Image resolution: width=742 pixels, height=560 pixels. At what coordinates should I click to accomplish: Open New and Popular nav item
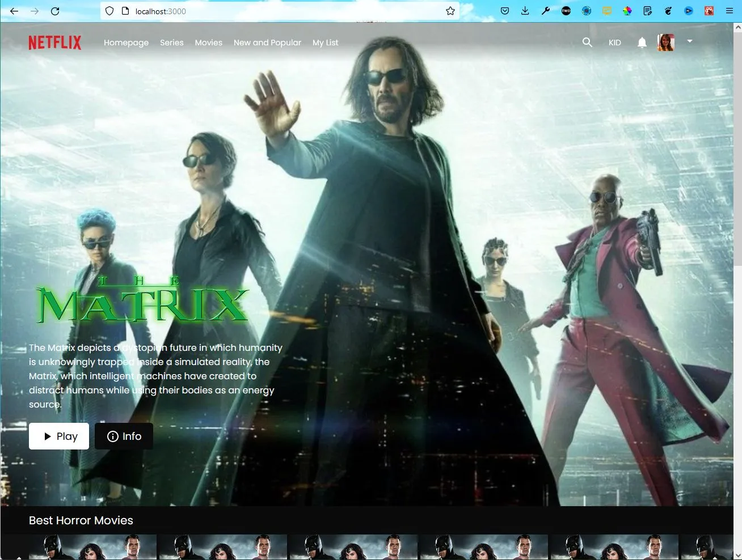pos(267,43)
